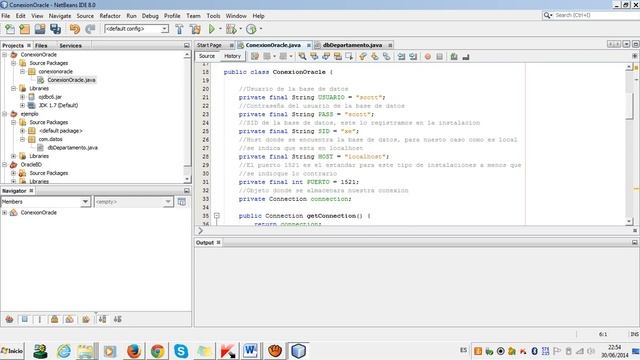
Task: Switch to the Services tab
Action: (70, 45)
